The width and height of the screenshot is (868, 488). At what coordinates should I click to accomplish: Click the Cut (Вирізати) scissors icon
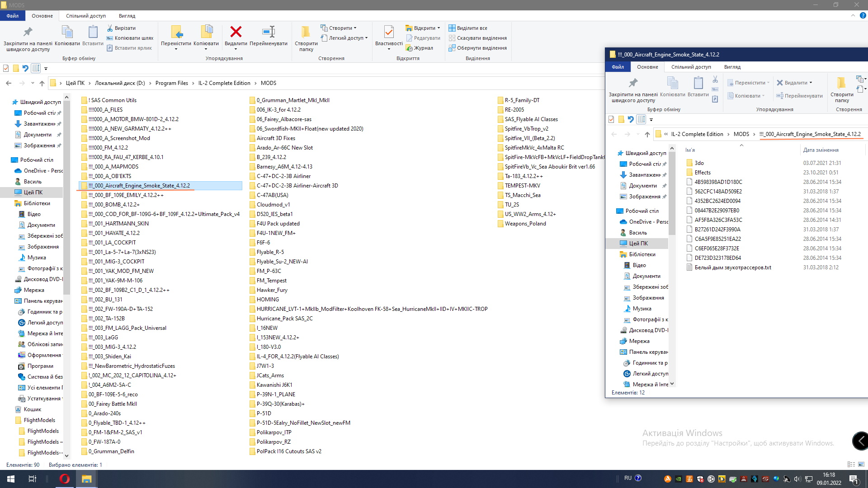[110, 28]
